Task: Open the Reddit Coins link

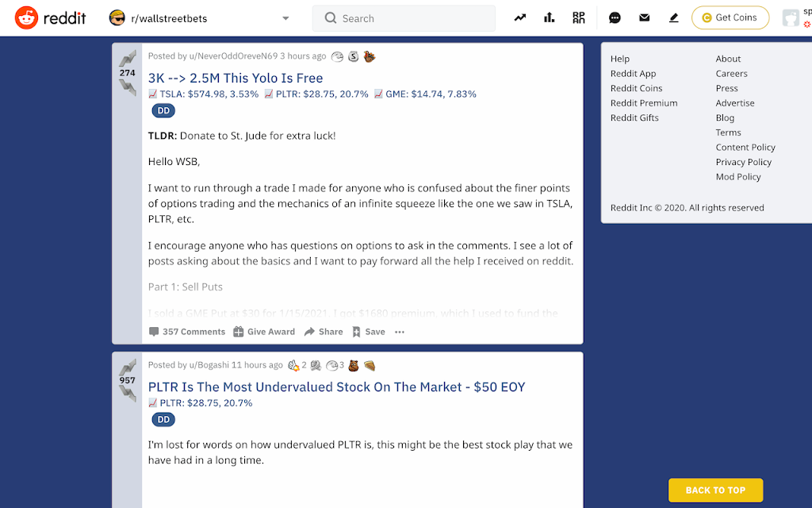Action: pyautogui.click(x=637, y=88)
